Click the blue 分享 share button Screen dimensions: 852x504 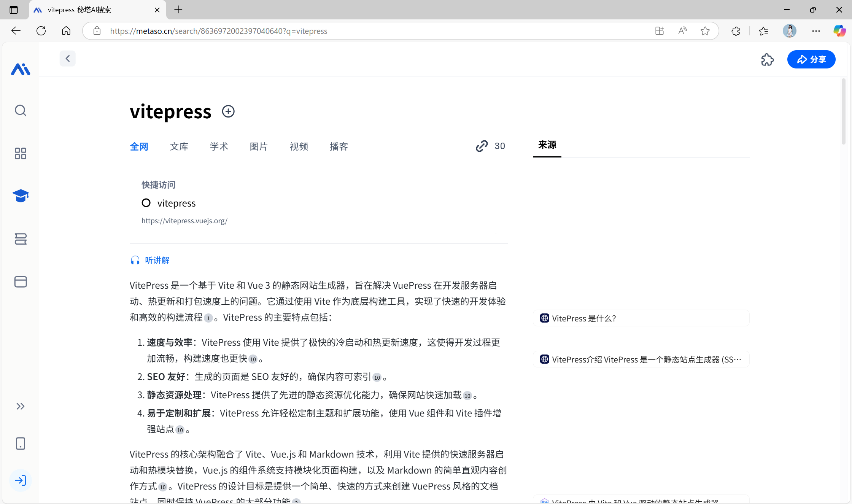click(x=811, y=59)
